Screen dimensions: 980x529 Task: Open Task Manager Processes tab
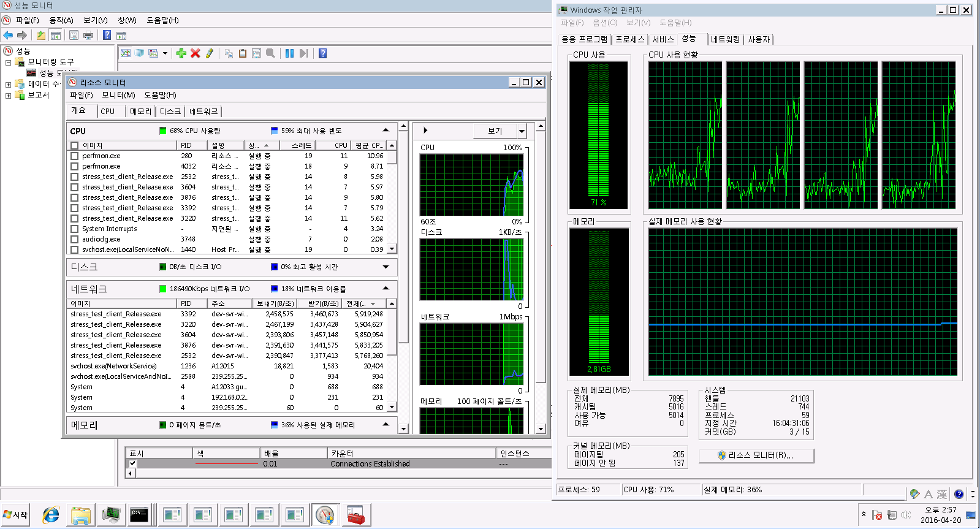[630, 39]
